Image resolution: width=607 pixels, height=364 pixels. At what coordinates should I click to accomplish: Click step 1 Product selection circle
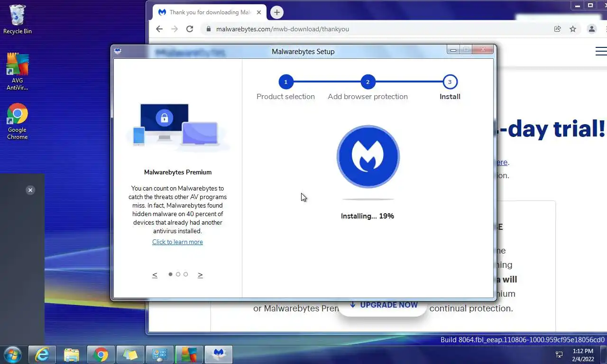[285, 82]
